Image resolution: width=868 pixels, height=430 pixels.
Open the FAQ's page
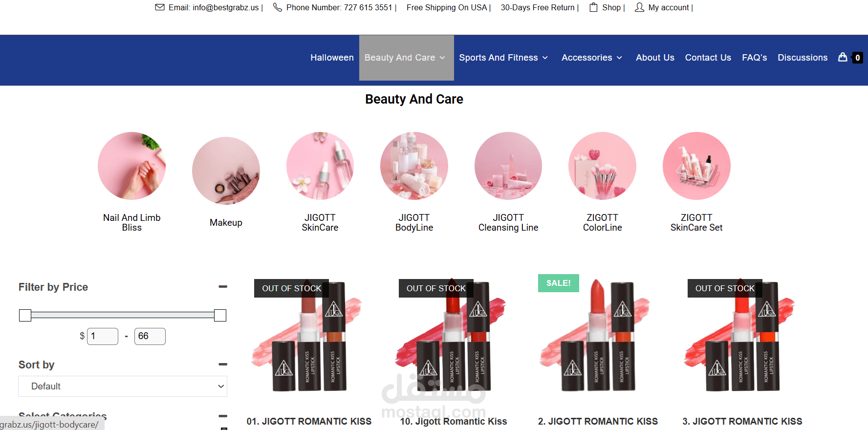click(x=754, y=58)
